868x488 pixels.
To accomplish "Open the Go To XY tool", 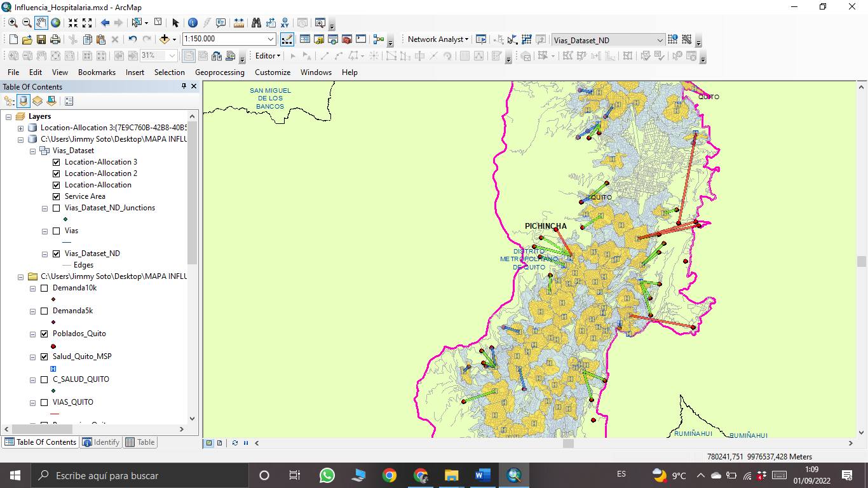I will click(285, 23).
